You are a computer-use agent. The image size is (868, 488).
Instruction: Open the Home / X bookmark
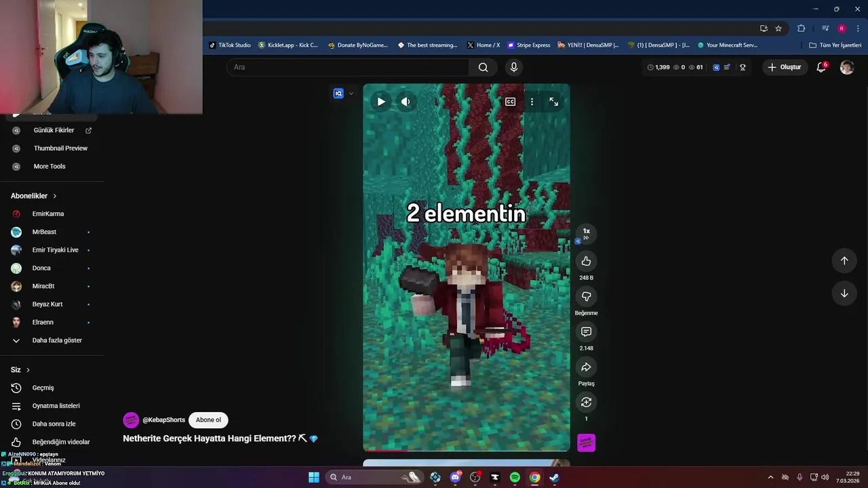pos(484,45)
